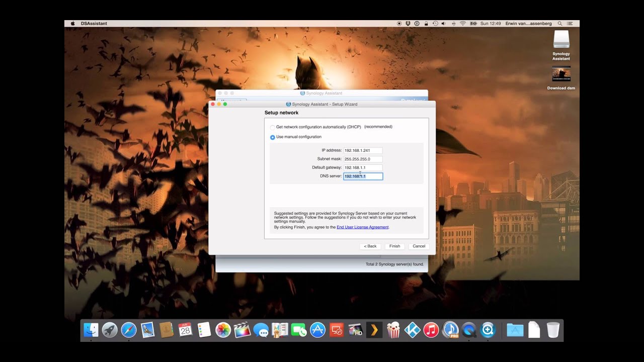The height and width of the screenshot is (362, 644).
Task: Open Photos app in dock
Action: tap(223, 330)
